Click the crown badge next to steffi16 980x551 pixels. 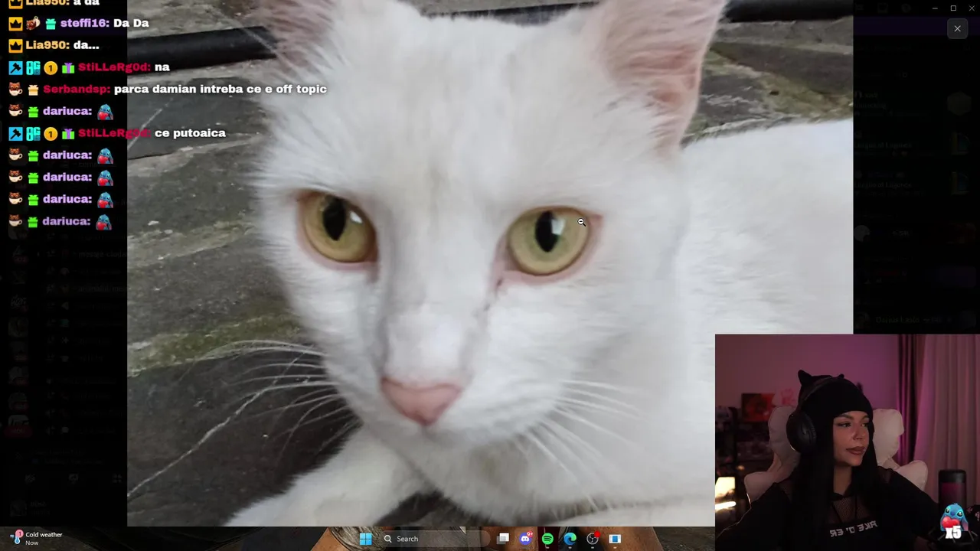pyautogui.click(x=15, y=24)
